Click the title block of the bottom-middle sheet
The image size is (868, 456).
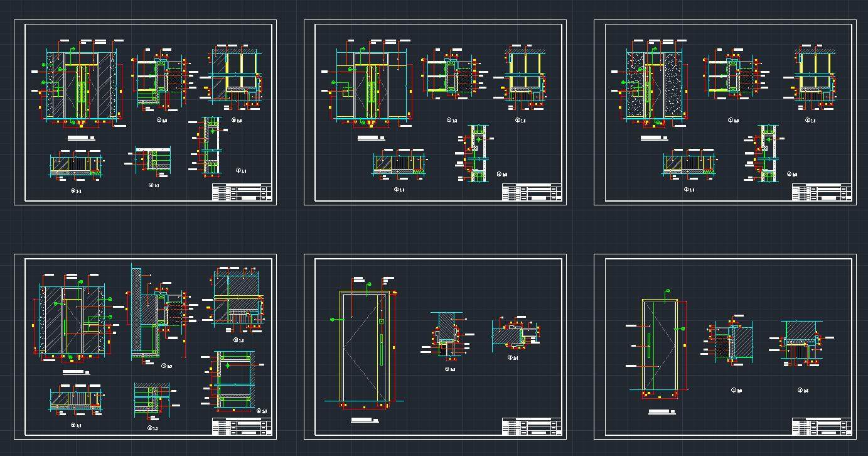pyautogui.click(x=531, y=426)
